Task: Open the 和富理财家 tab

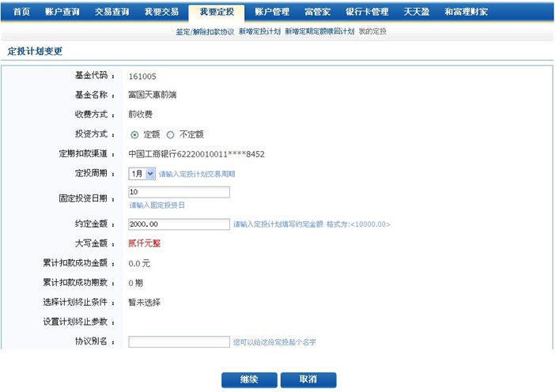Action: [466, 12]
